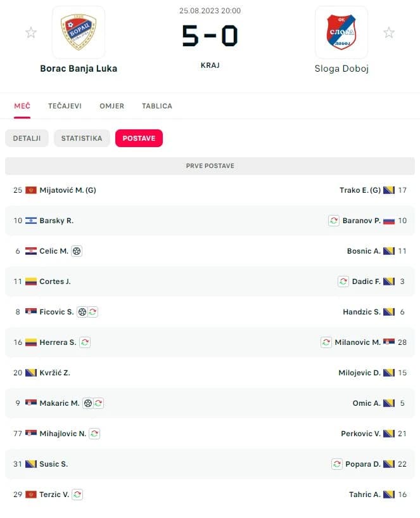Select the STATISTIKA button
Viewport: 420px width, 518px height.
82,138
